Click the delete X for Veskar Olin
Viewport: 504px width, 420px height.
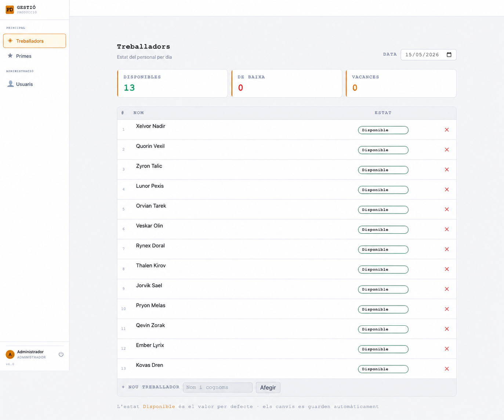pyautogui.click(x=447, y=229)
